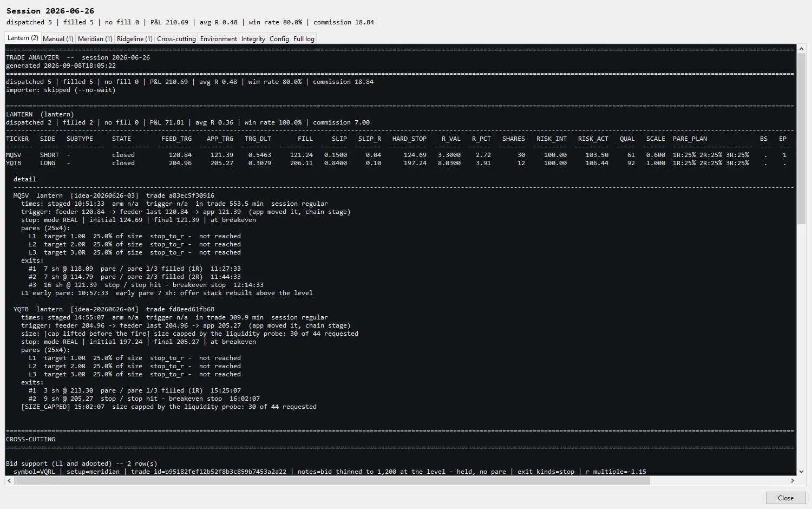Screen dimensions: 812x509
Task: Open the Environment tab
Action: tap(219, 38)
